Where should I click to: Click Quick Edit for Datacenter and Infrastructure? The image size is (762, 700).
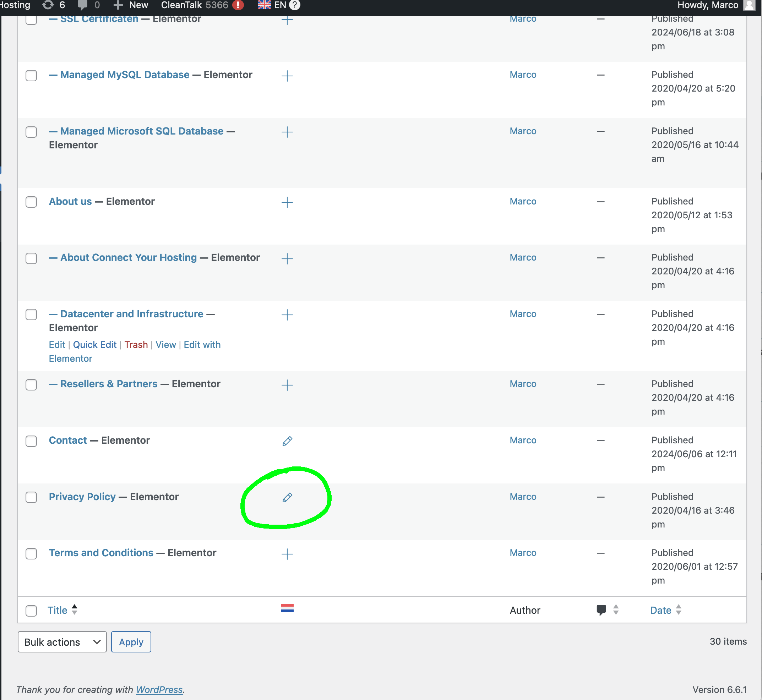95,345
